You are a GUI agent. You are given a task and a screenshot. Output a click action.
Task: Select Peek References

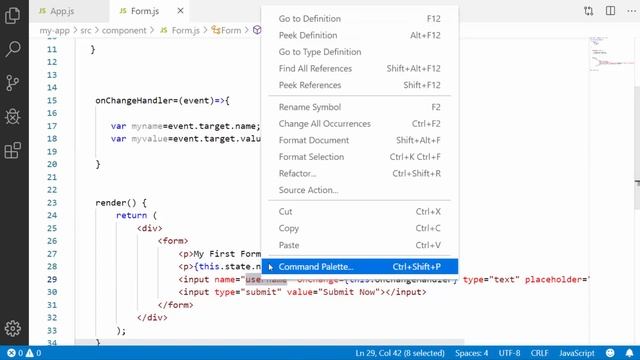[360, 85]
